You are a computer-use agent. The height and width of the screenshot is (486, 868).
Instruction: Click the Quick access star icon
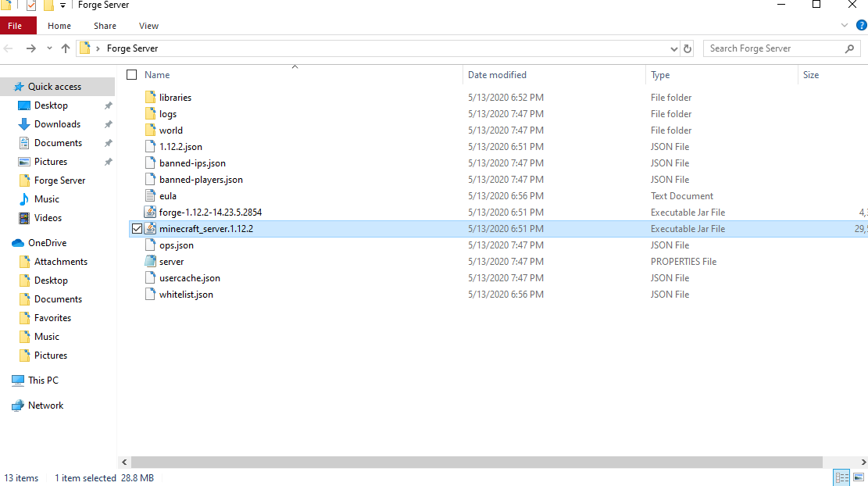pyautogui.click(x=19, y=87)
